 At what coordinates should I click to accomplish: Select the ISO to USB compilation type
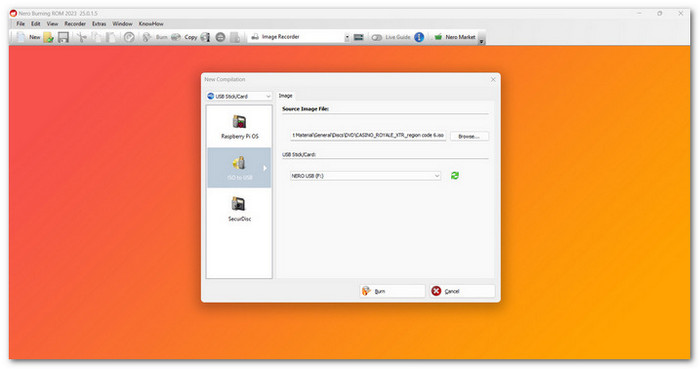click(239, 168)
